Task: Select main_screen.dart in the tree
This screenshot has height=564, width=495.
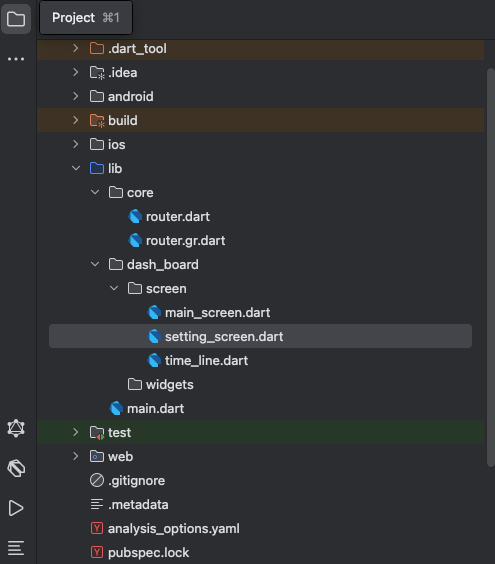Action: click(217, 313)
